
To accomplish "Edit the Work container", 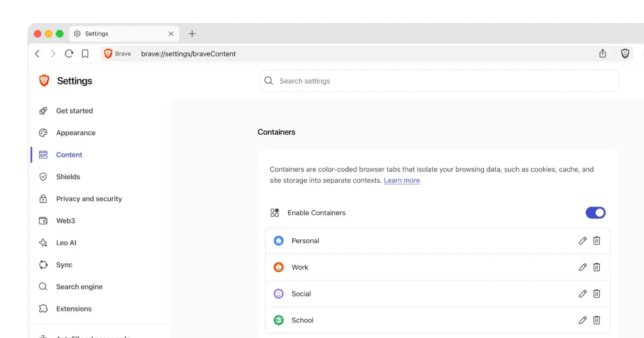I will pos(582,267).
